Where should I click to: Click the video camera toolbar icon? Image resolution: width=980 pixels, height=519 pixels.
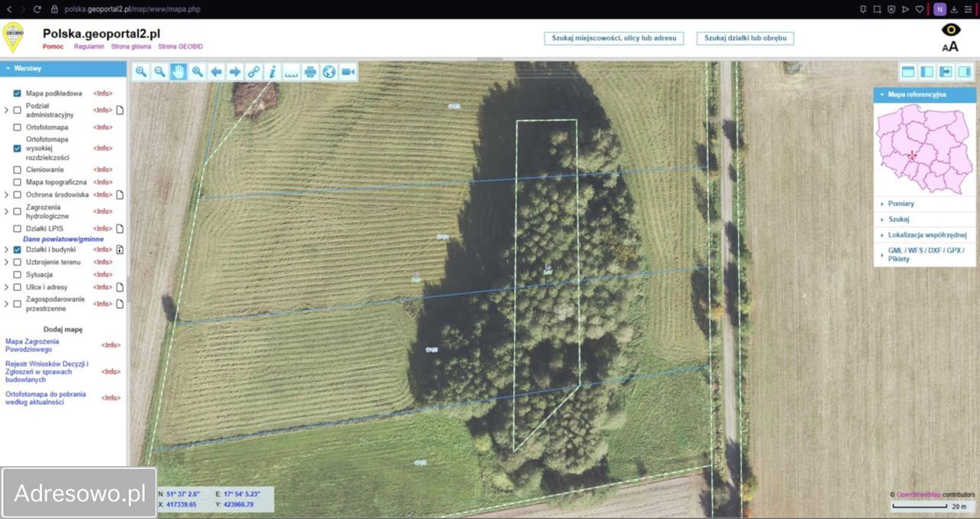pos(348,72)
